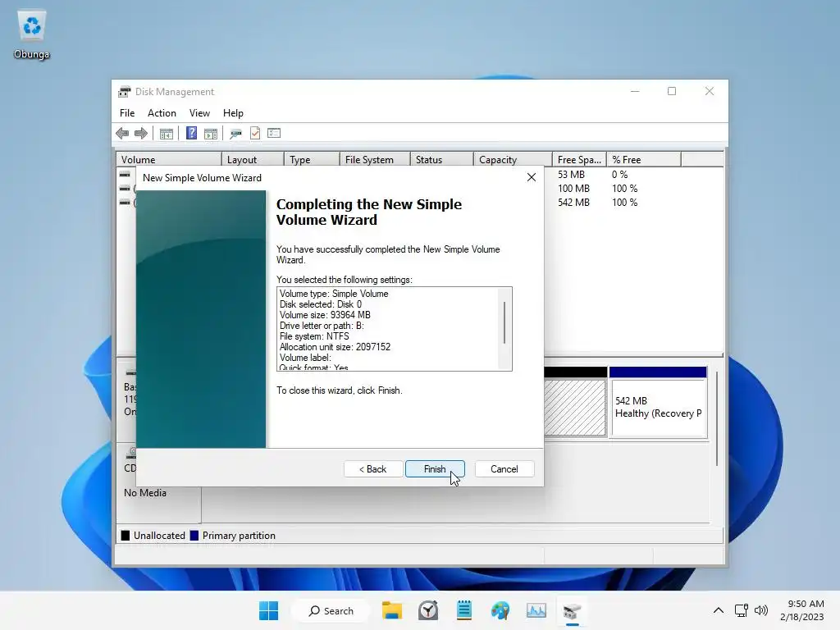Sort by the Volume column header
840x630 pixels.
coord(169,160)
